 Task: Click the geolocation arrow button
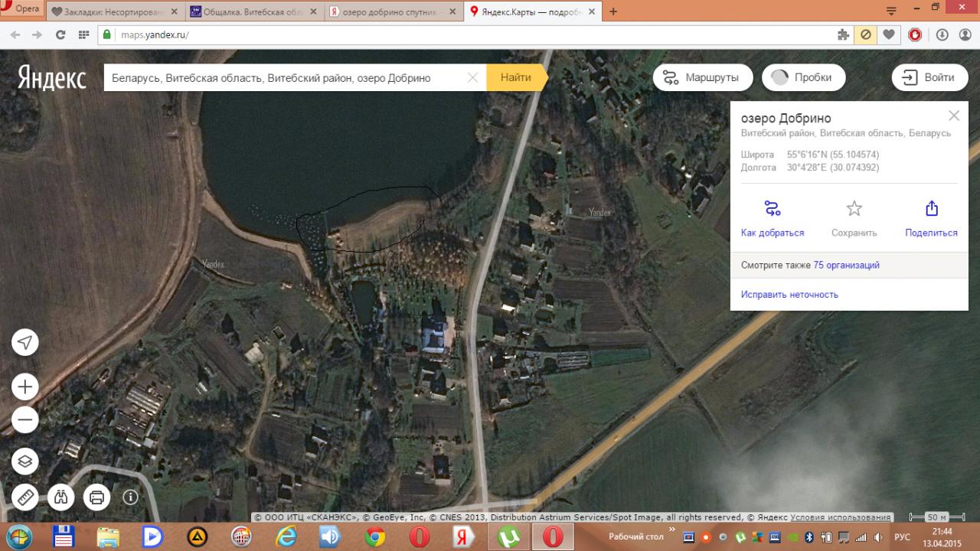tap(25, 343)
